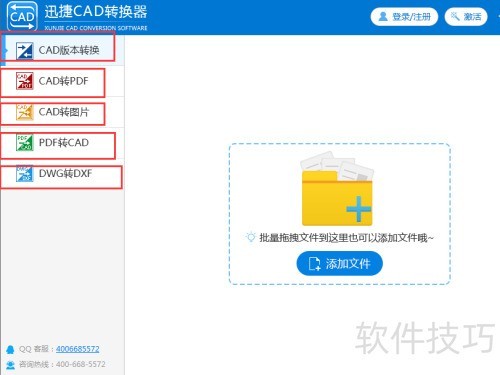Switch to CAD转图片 menu label
The image size is (500, 375).
pyautogui.click(x=64, y=112)
